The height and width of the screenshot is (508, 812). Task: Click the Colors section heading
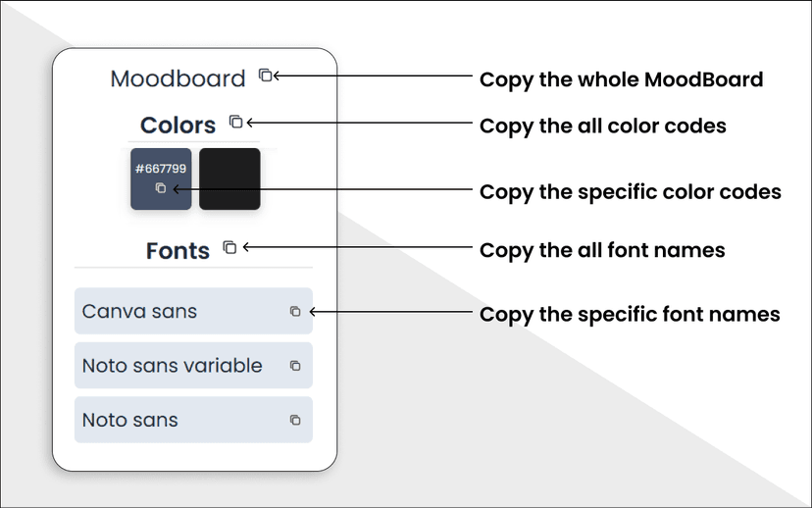pyautogui.click(x=178, y=126)
